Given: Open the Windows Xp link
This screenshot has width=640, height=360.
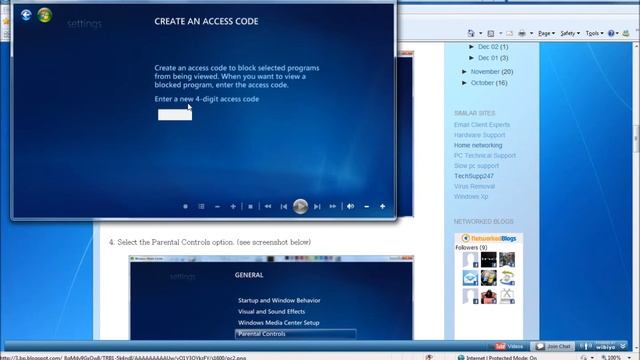Looking at the screenshot, I should (471, 196).
